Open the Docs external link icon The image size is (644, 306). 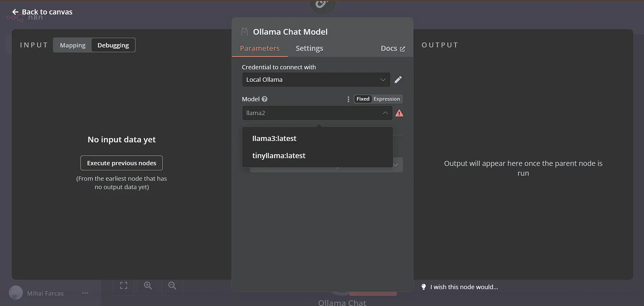(402, 48)
